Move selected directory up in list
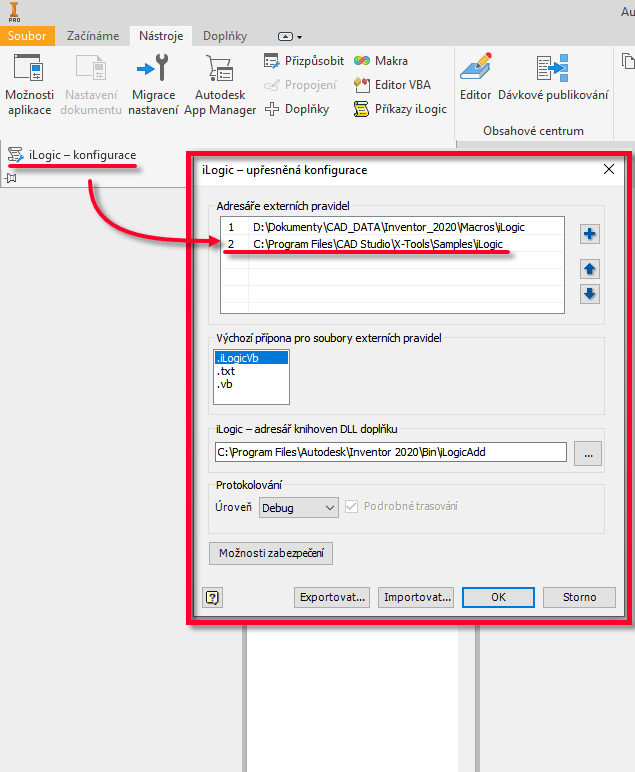Screen dimensions: 635x772 (590, 269)
